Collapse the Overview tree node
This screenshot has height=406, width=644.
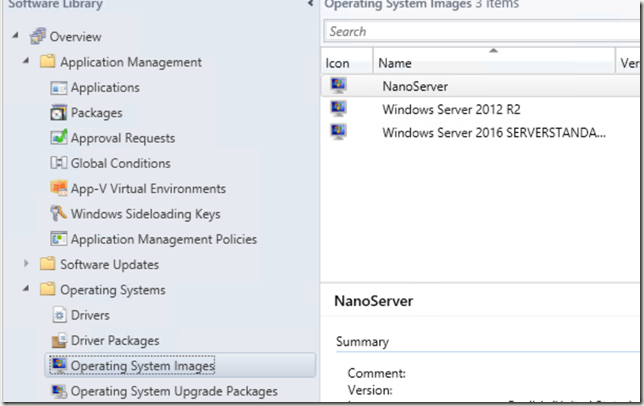tap(15, 36)
